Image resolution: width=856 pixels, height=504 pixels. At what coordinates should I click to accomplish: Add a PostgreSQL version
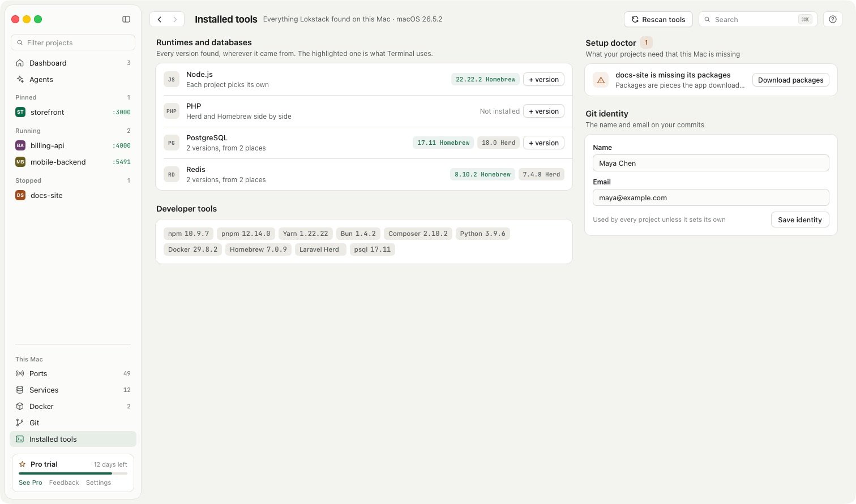(x=543, y=143)
